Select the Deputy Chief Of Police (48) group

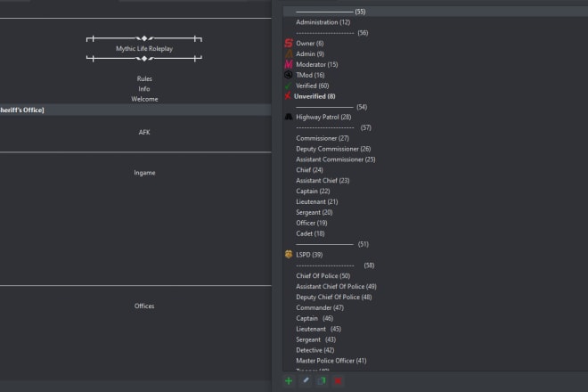(334, 297)
